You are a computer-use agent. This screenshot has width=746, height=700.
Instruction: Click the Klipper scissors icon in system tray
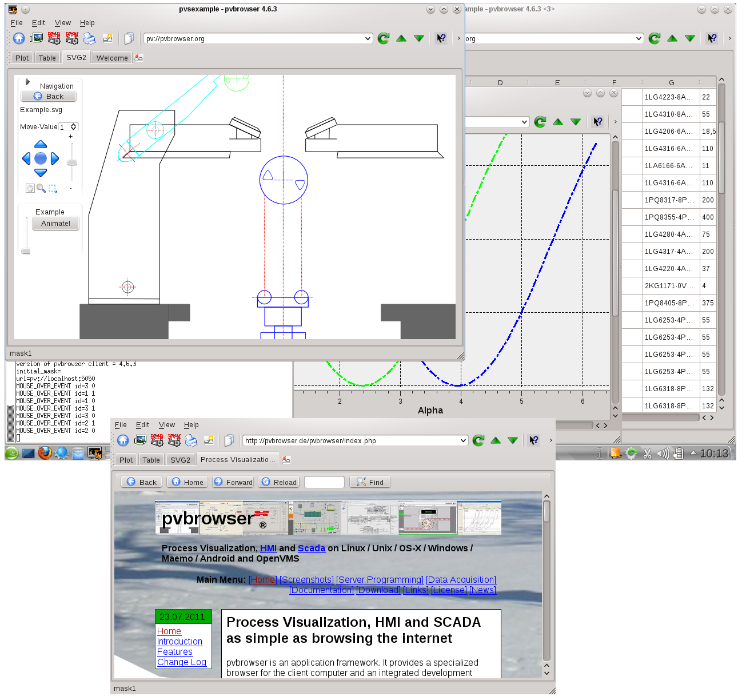(x=647, y=454)
